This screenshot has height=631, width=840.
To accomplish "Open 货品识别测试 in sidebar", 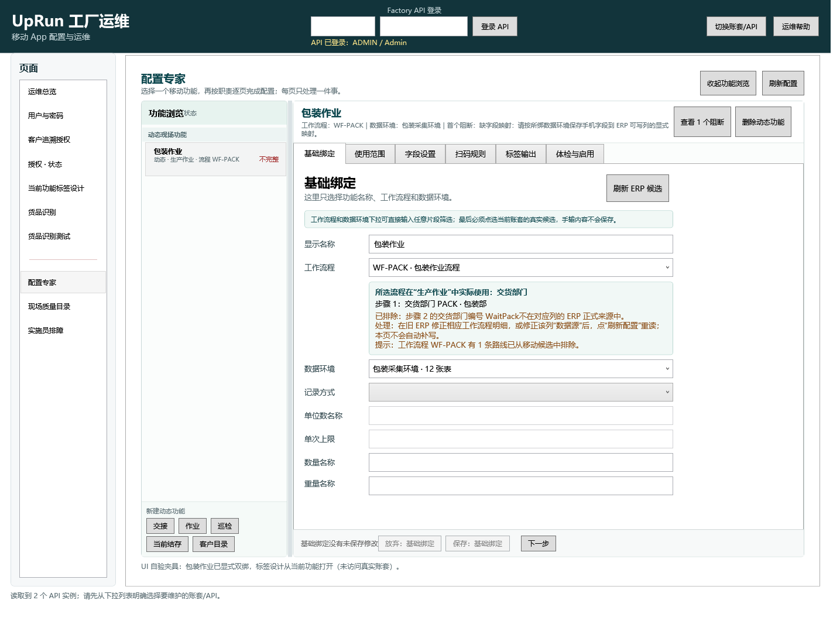I will pos(63,236).
